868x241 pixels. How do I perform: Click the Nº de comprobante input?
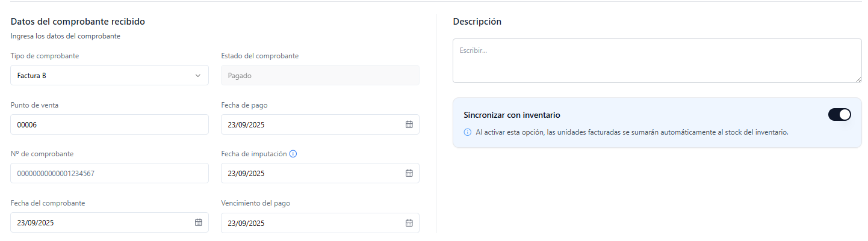pyautogui.click(x=110, y=173)
